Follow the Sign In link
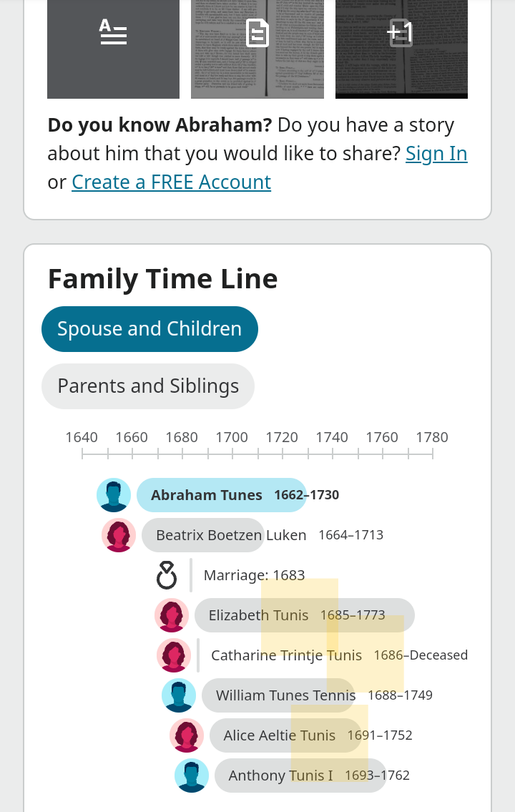Screen dimensions: 515x812 point(436,154)
